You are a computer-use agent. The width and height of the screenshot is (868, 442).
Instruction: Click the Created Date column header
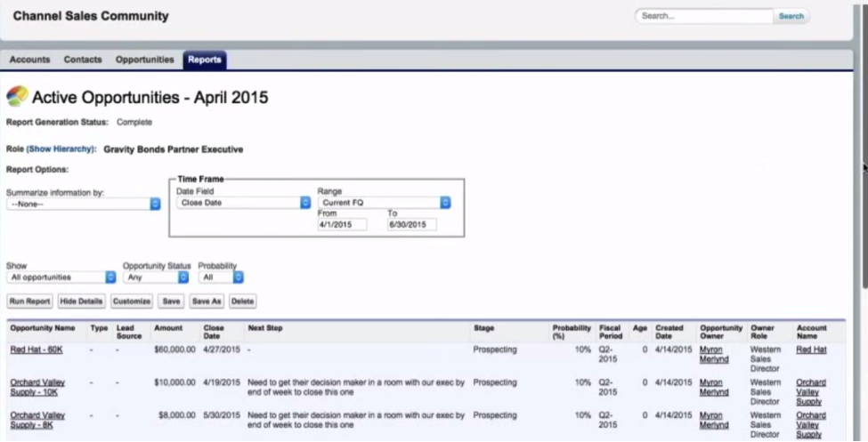pos(669,332)
